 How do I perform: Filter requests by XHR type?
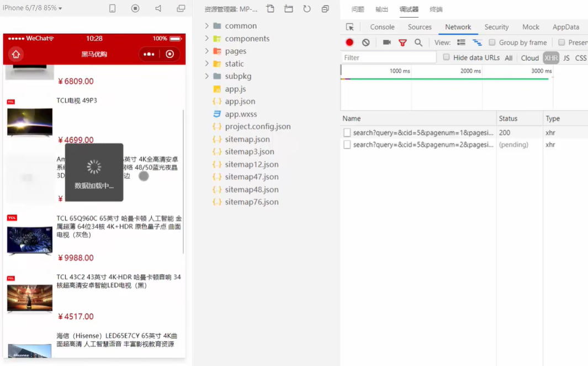point(551,58)
